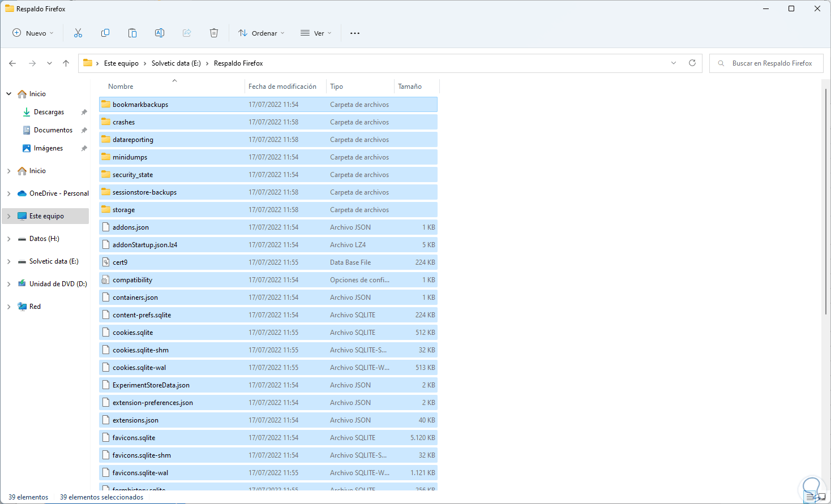
Task: Navigate to Solvetic data (E:) in the breadcrumb
Action: [x=176, y=63]
